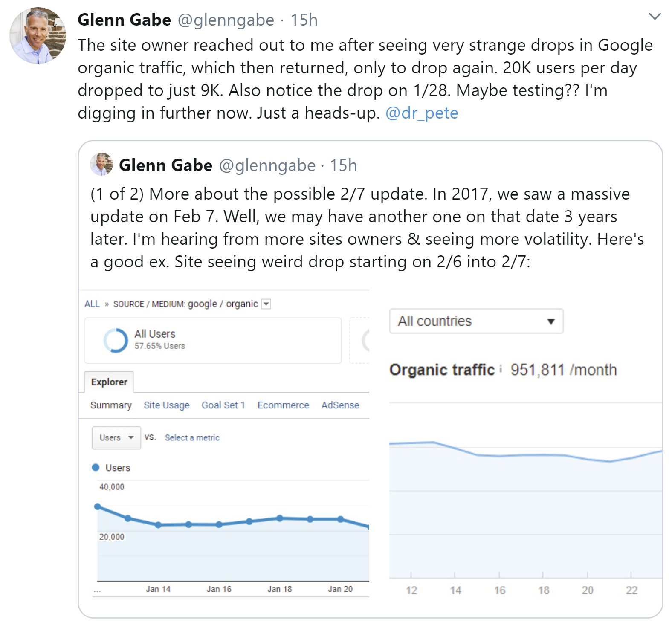Open the SOURCE / MEDIUM dropdown
The height and width of the screenshot is (628, 672).
pyautogui.click(x=266, y=304)
